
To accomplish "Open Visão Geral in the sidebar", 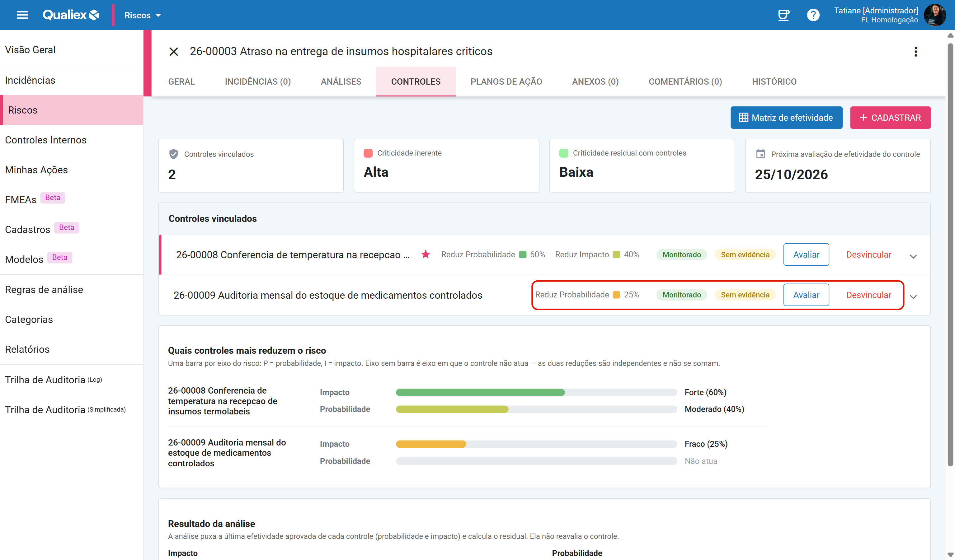I will click(x=72, y=50).
